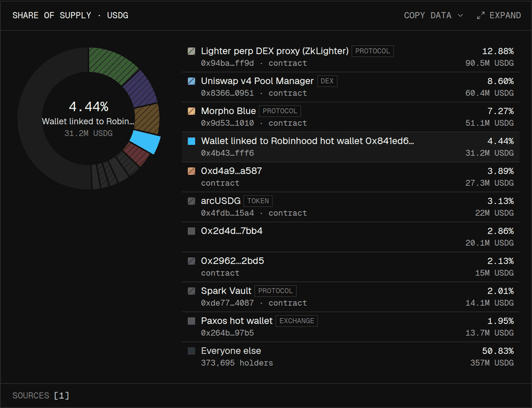Click the expand arrows icon

coord(481,15)
